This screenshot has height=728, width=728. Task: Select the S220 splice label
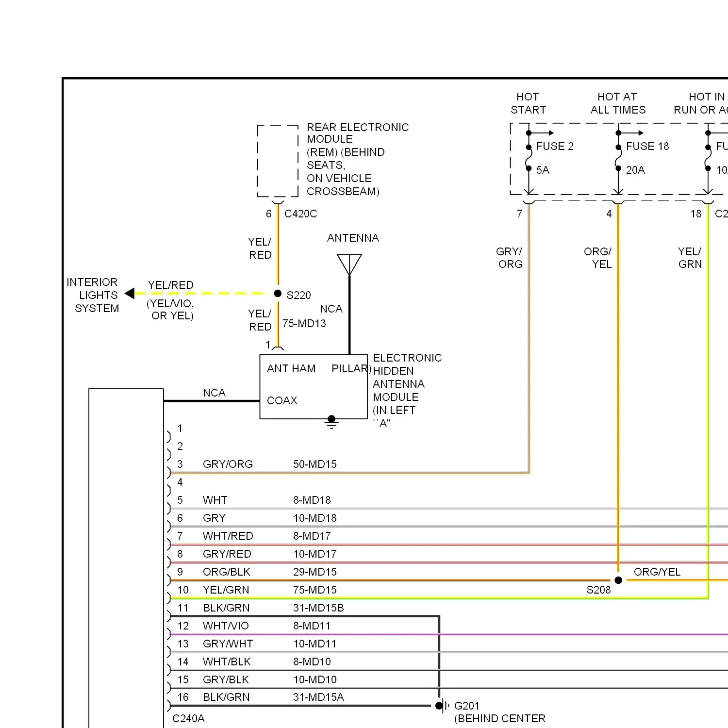tap(298, 295)
